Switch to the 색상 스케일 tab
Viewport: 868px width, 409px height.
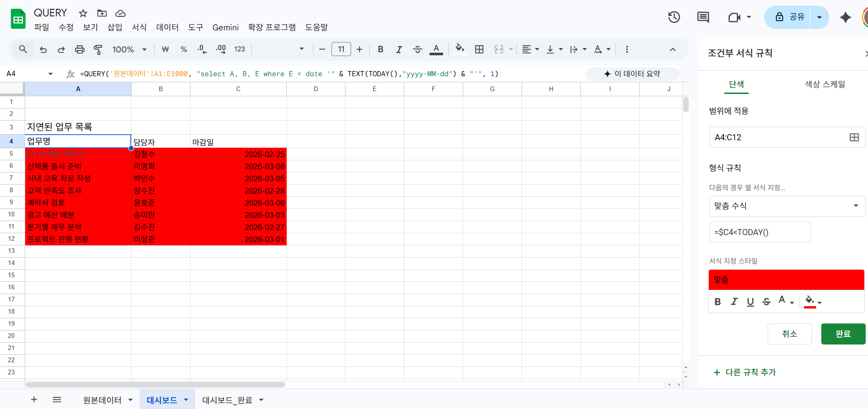[x=825, y=84]
